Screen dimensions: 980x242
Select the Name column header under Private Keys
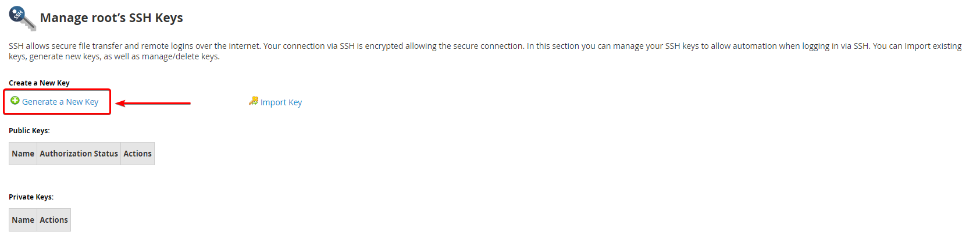pos(23,220)
